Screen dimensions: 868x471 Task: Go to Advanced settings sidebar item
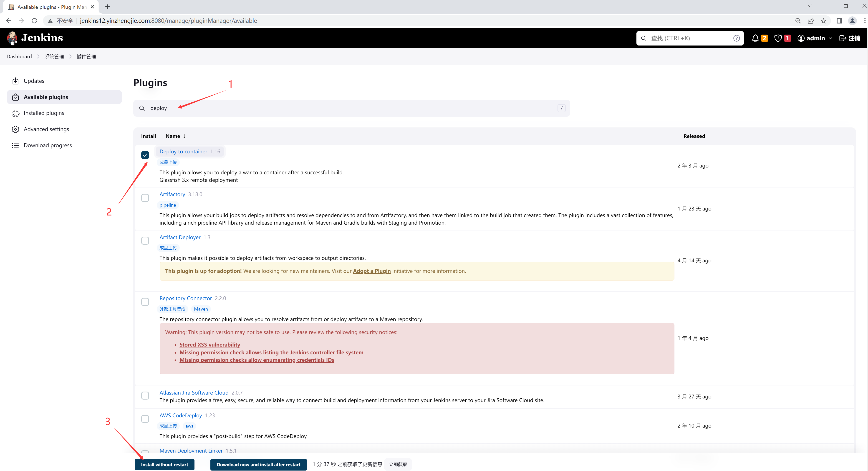click(46, 129)
